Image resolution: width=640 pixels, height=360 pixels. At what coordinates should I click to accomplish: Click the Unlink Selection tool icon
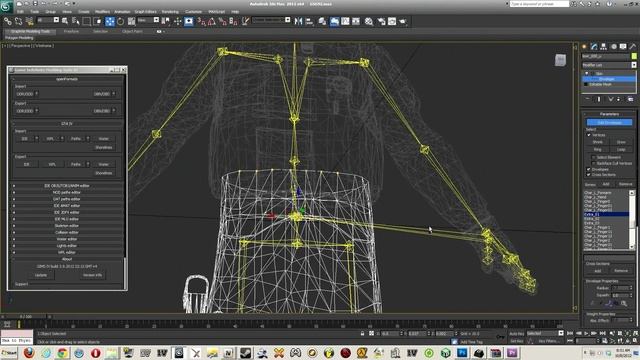click(x=19, y=21)
